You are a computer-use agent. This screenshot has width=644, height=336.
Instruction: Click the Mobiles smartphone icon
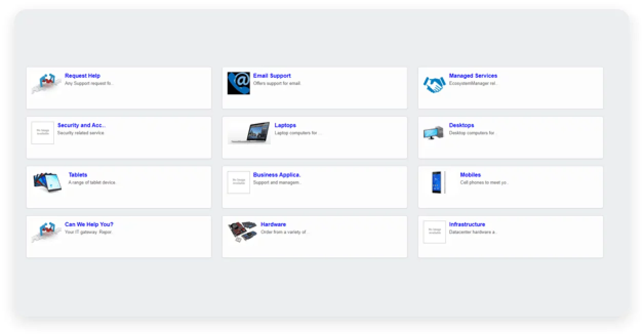pyautogui.click(x=437, y=182)
